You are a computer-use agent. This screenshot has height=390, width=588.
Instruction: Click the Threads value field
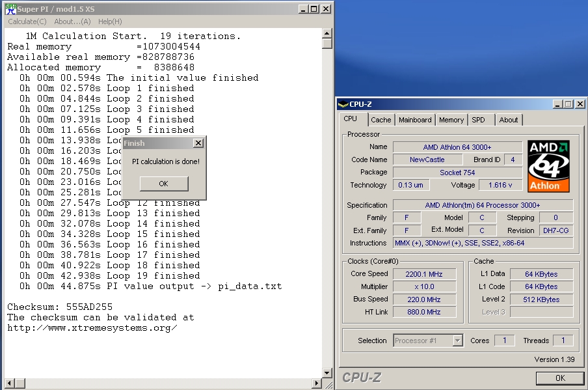563,341
